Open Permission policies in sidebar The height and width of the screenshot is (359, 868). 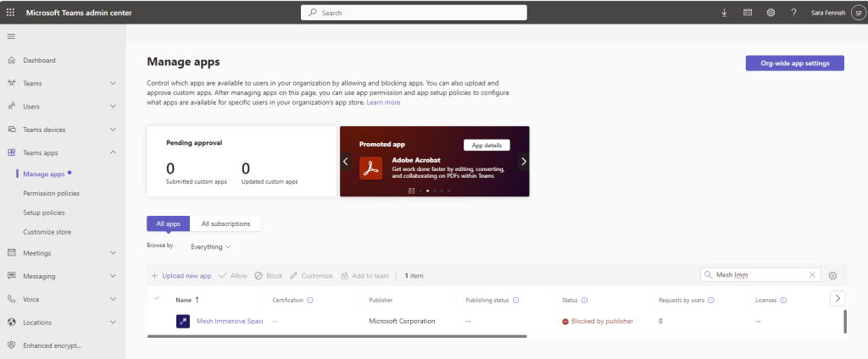51,193
